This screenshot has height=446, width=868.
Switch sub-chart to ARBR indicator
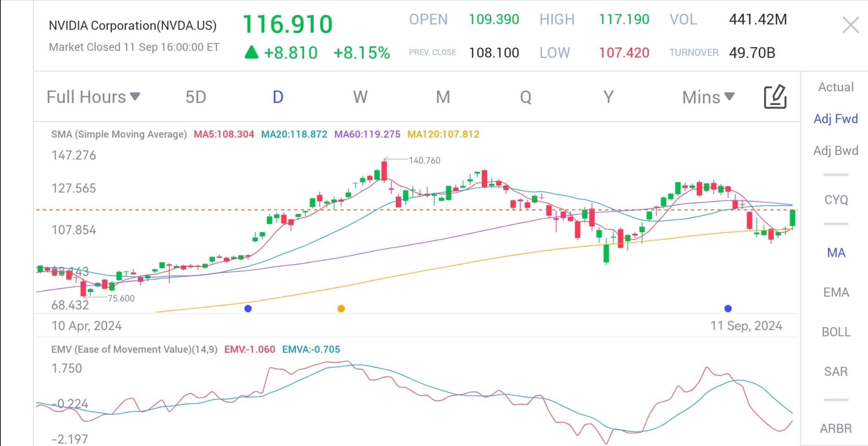click(x=836, y=429)
